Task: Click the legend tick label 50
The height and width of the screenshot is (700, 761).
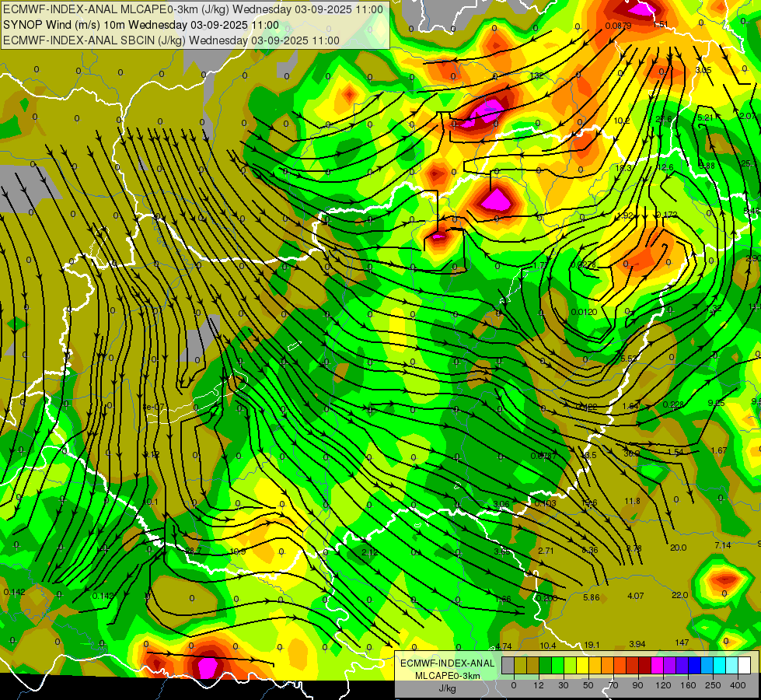Action: [588, 685]
